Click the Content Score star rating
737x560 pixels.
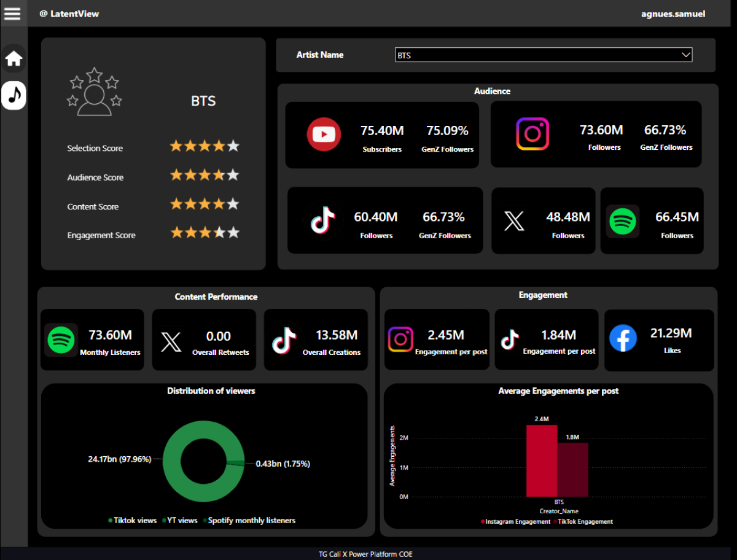[205, 204]
